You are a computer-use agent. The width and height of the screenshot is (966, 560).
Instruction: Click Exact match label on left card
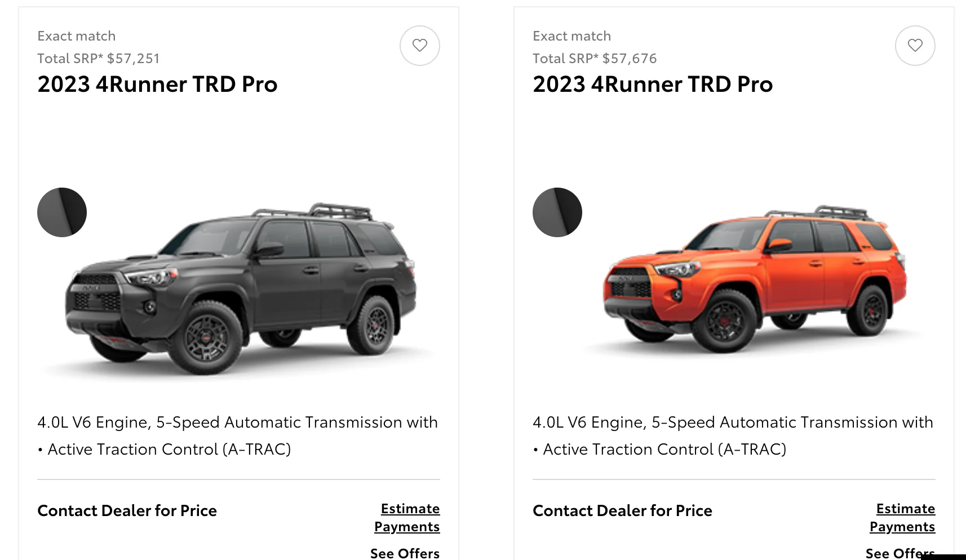[77, 36]
